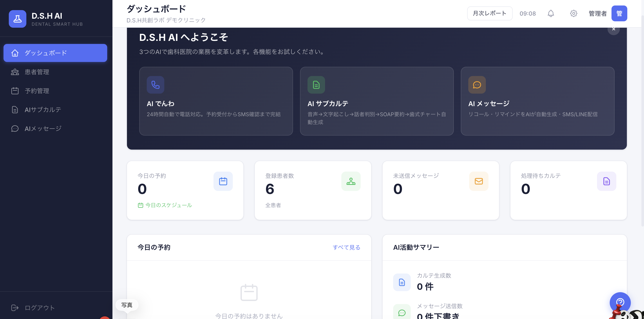Click the people icon beside 患者管理
Screen dimensions: 644x319
pos(15,72)
